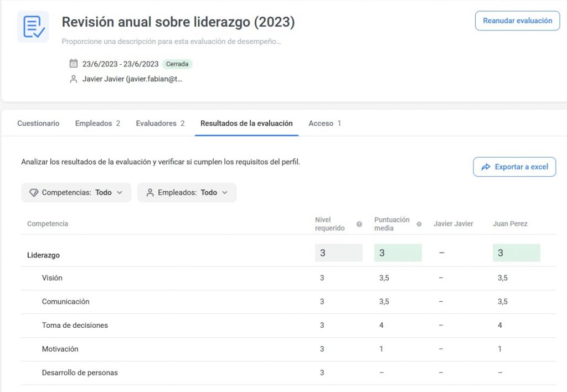Click average score 1 for Motivación

[x=381, y=349]
